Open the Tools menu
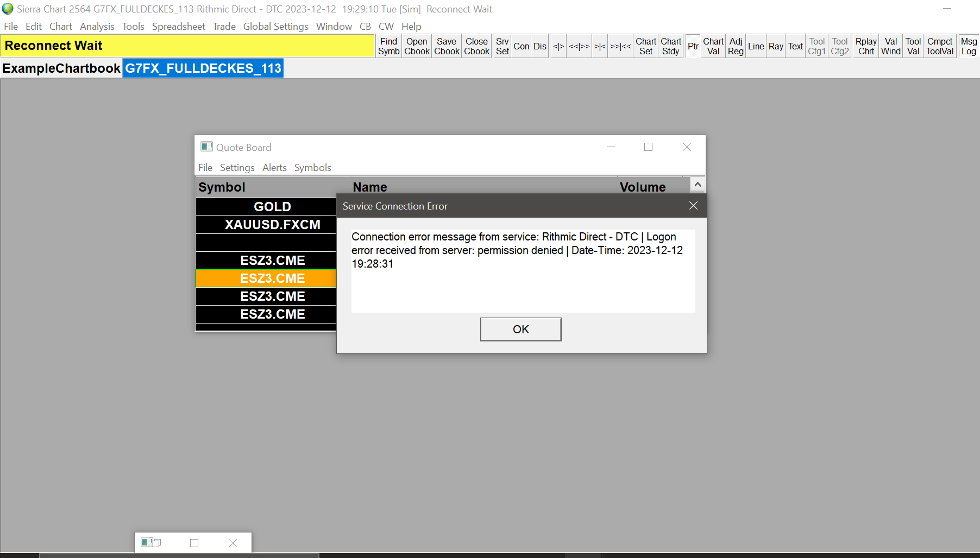This screenshot has width=980, height=558. (x=133, y=27)
